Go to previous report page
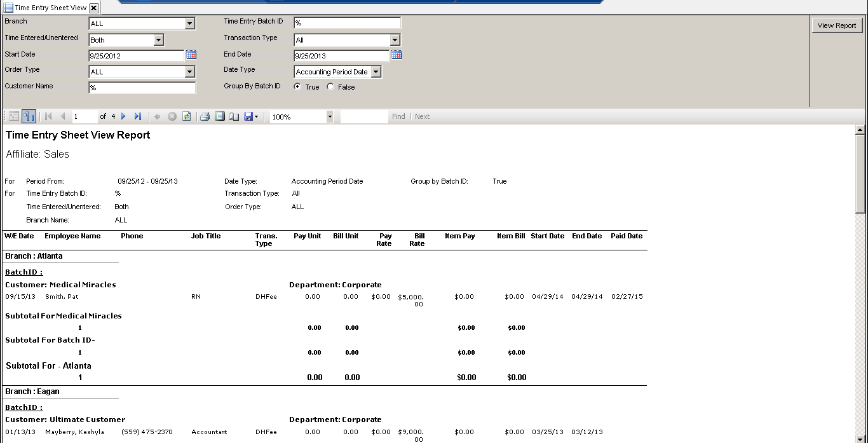 [63, 116]
